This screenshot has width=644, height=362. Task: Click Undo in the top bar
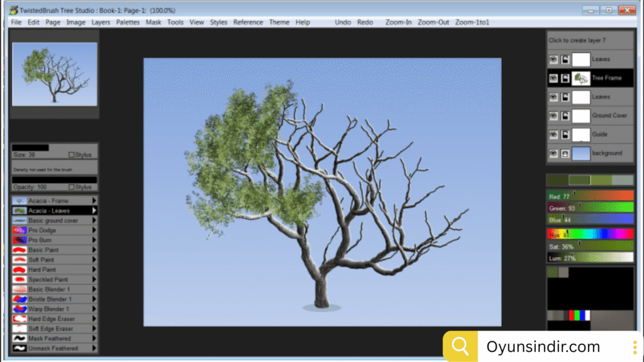(343, 22)
